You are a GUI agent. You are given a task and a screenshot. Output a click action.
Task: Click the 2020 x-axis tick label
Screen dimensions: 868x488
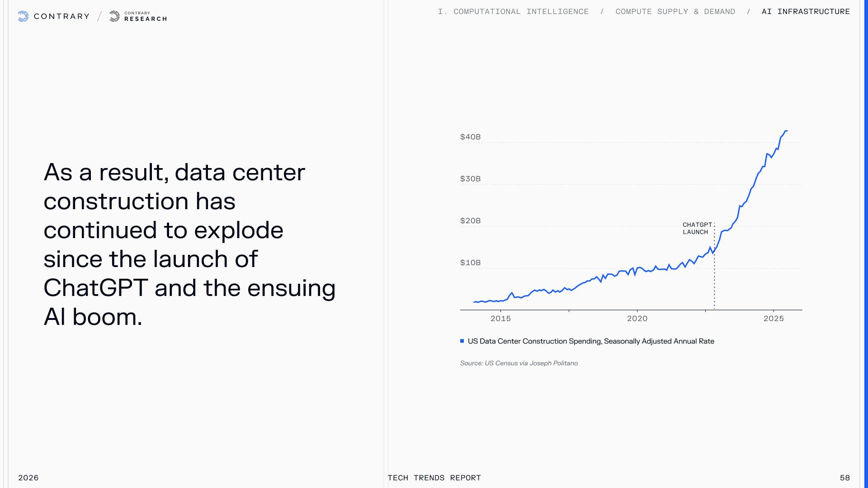click(x=637, y=319)
